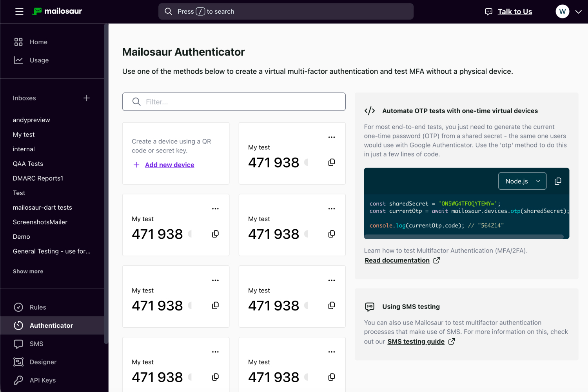The width and height of the screenshot is (588, 392).
Task: Open the Read documentation link
Action: click(x=397, y=260)
